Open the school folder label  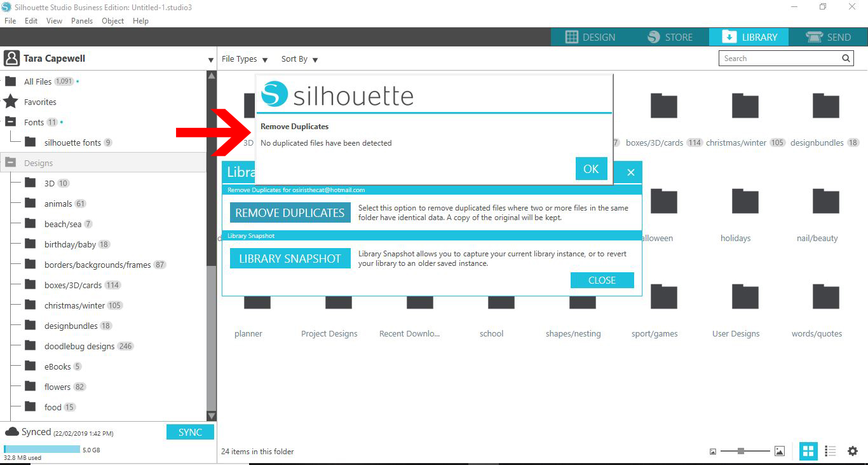tap(492, 333)
